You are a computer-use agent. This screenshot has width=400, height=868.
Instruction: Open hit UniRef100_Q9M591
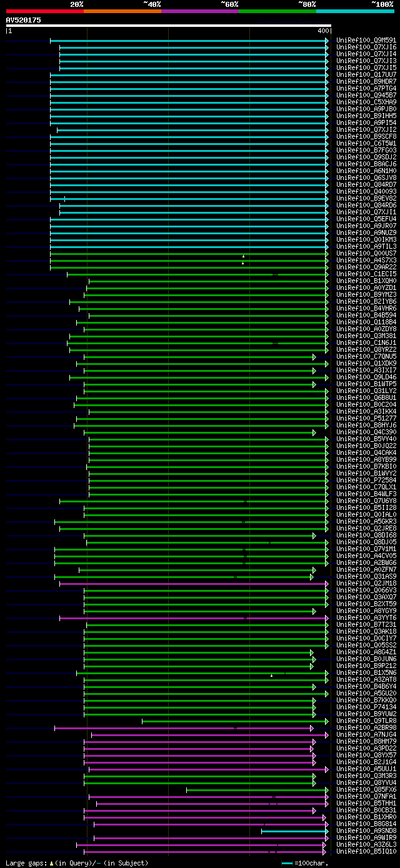coord(366,40)
